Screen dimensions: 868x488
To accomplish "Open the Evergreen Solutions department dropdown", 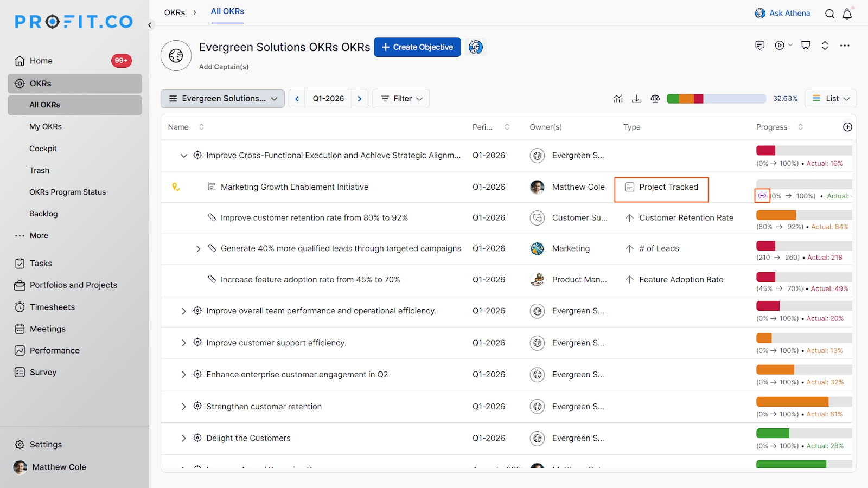I will coord(222,99).
